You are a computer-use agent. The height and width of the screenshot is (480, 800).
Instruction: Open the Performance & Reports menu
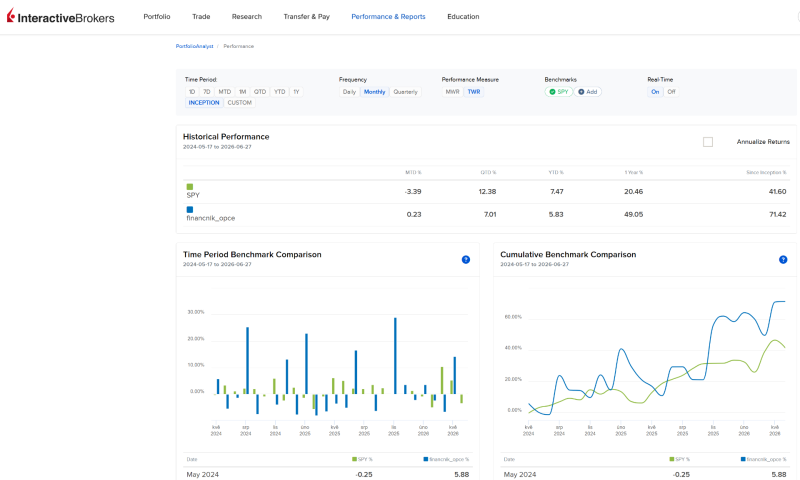click(388, 16)
